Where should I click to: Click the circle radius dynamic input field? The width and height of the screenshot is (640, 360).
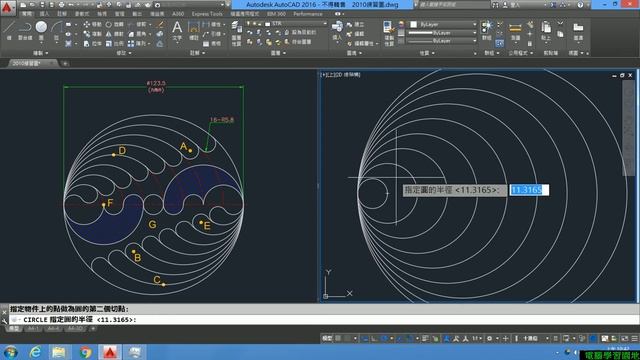[x=529, y=190]
